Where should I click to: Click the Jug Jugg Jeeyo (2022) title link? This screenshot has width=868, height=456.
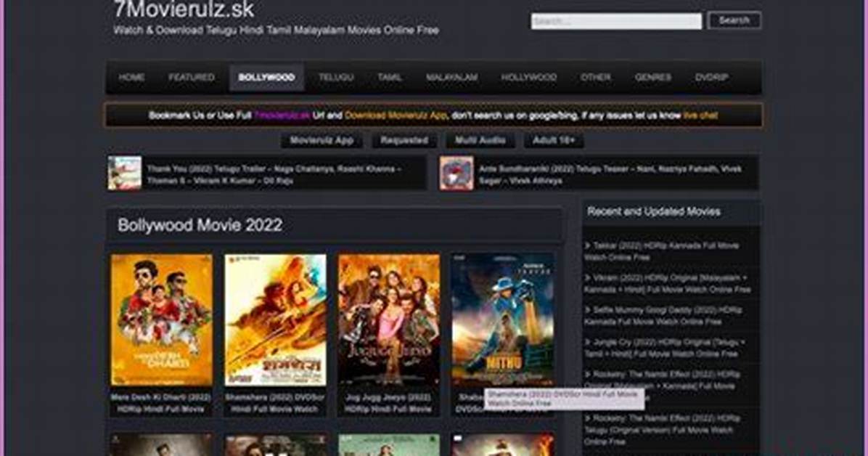pos(388,403)
